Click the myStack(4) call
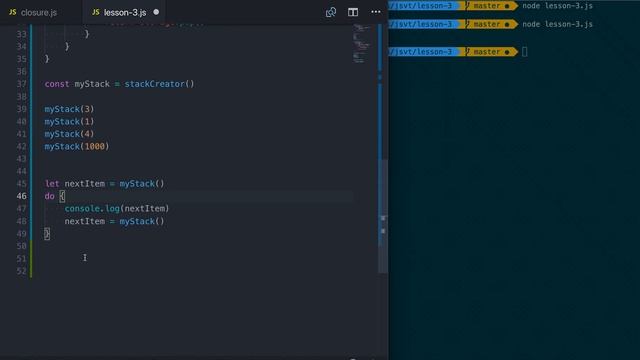The height and width of the screenshot is (360, 640). coord(69,134)
